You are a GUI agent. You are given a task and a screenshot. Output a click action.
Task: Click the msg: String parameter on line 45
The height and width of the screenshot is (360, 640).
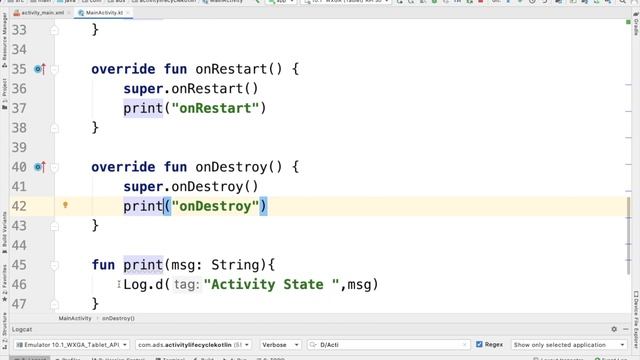pyautogui.click(x=216, y=265)
